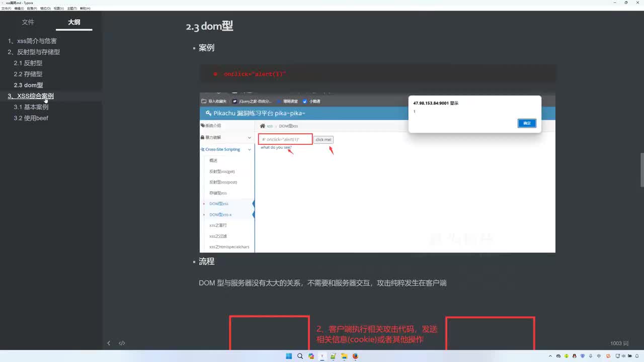644x362 pixels.
Task: Click the document heading 2.3 dom型
Action: tap(209, 27)
